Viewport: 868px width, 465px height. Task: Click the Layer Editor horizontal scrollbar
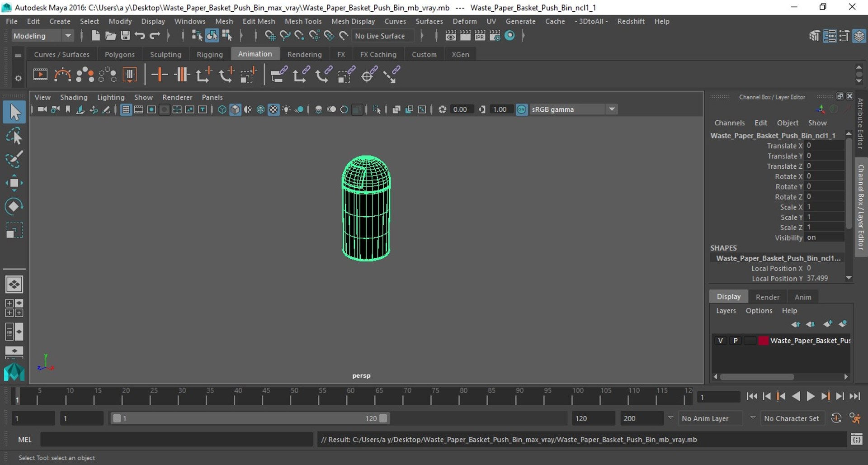(x=757, y=377)
